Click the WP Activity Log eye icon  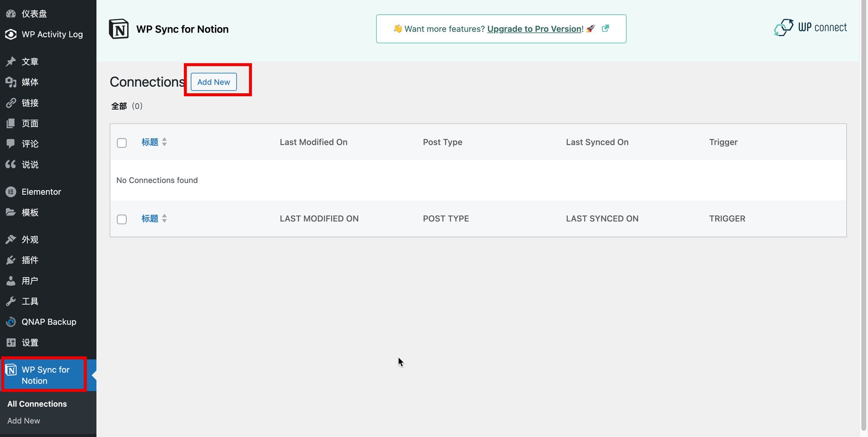click(x=11, y=34)
